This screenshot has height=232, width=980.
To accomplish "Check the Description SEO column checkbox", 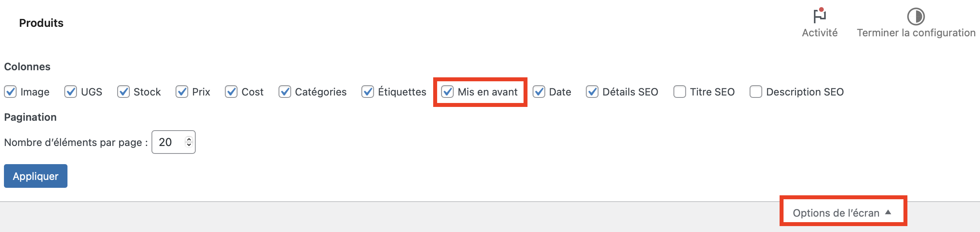I will coord(756,92).
